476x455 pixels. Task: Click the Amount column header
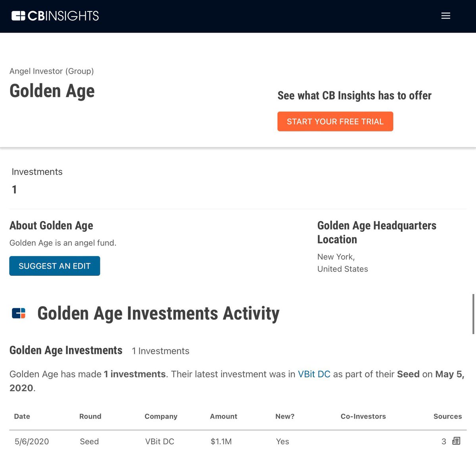tap(224, 416)
